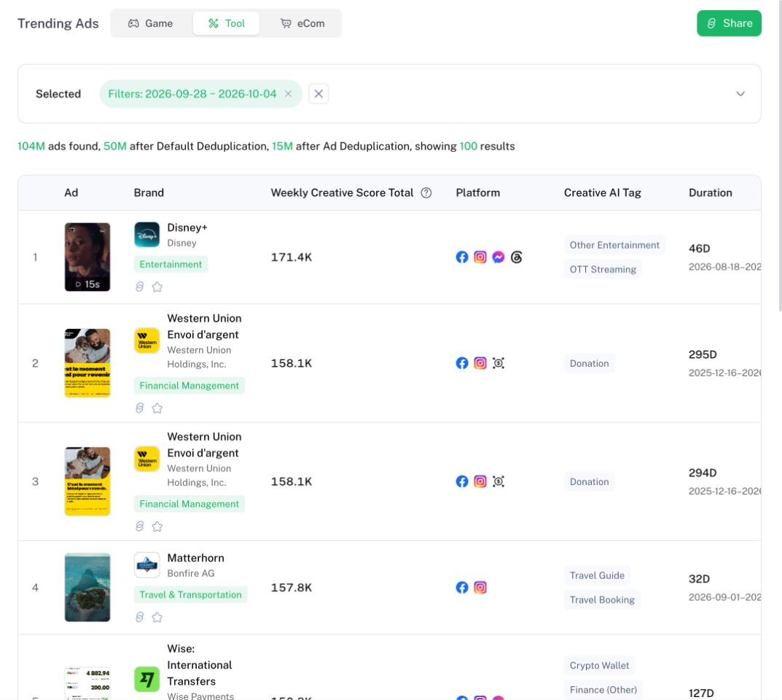Select the Travel Guide tag
Viewport: 782px width, 700px height.
click(597, 575)
